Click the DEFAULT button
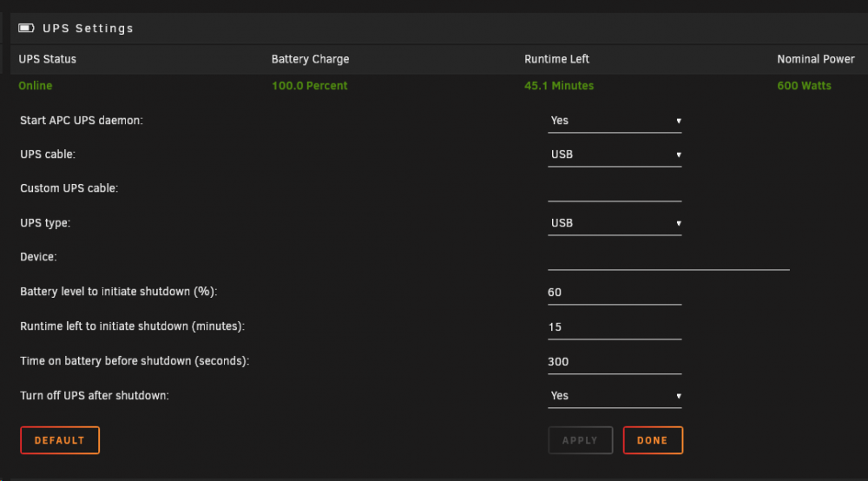The height and width of the screenshot is (481, 868). tap(60, 440)
